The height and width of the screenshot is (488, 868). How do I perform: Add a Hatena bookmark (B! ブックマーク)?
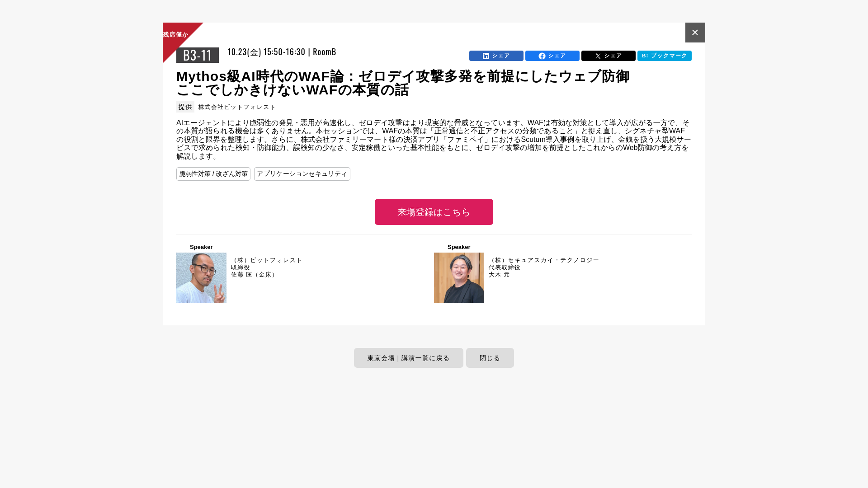664,56
